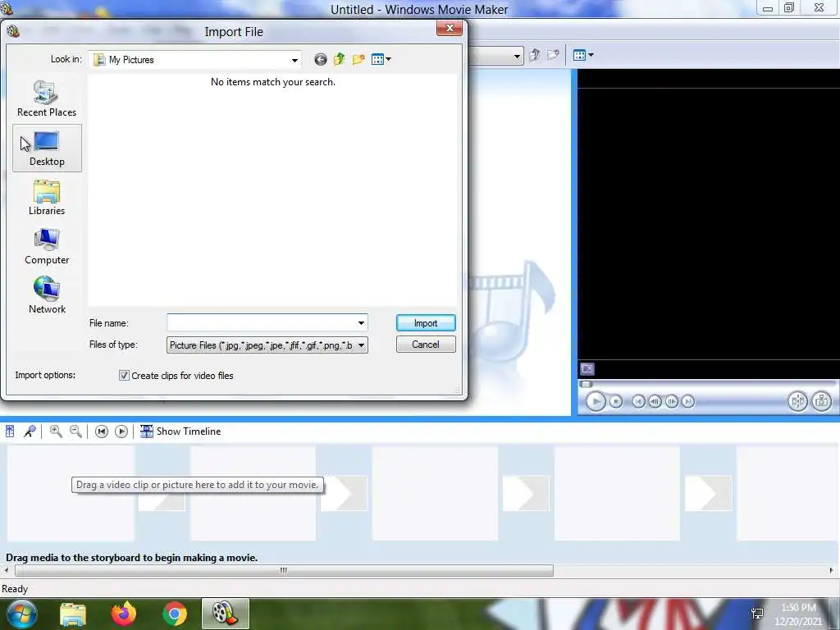This screenshot has height=630, width=840.
Task: Open the main window Views dropdown
Action: click(x=583, y=55)
